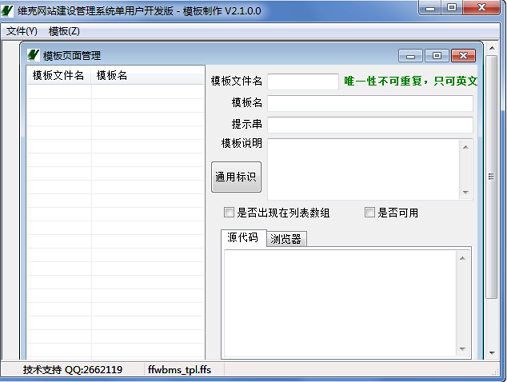507x382 pixels.
Task: Close the 模板页面管理 child window
Action: [x=463, y=56]
